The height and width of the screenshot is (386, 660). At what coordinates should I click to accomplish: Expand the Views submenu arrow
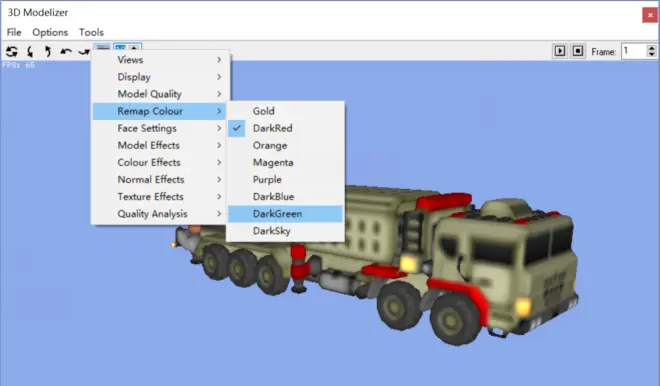pyautogui.click(x=219, y=60)
